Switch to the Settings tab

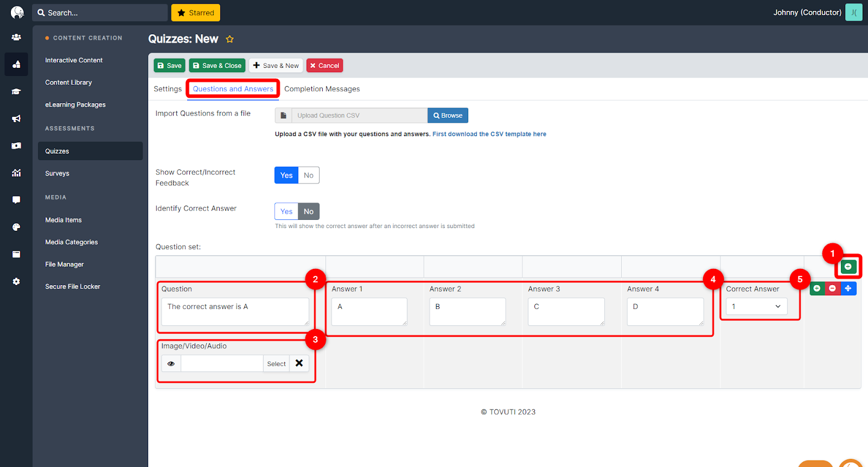pos(168,89)
